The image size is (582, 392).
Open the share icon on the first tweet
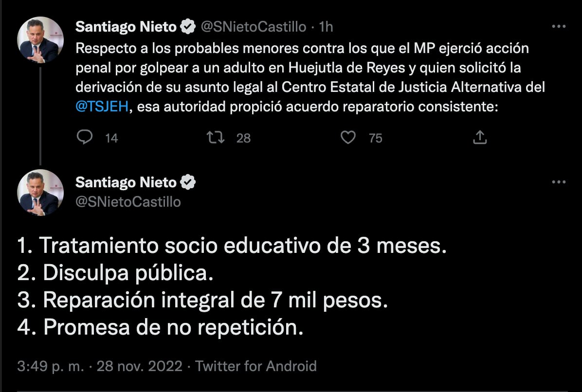click(480, 138)
